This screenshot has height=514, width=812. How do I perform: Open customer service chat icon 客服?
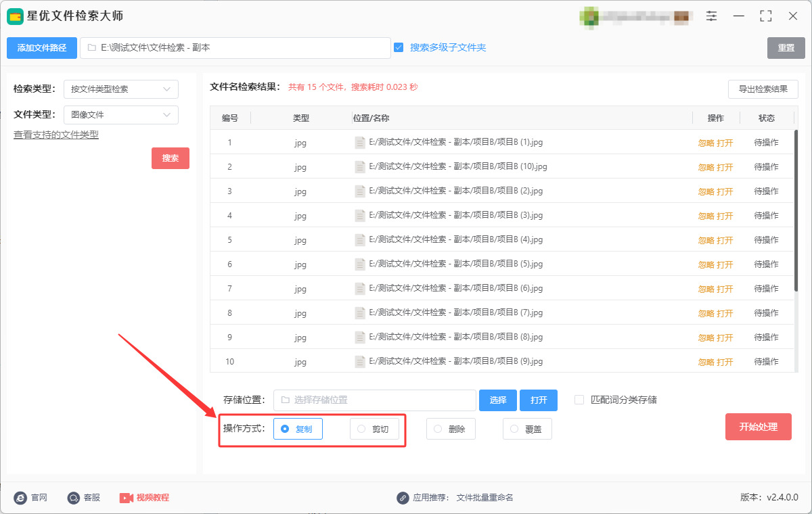pos(74,498)
